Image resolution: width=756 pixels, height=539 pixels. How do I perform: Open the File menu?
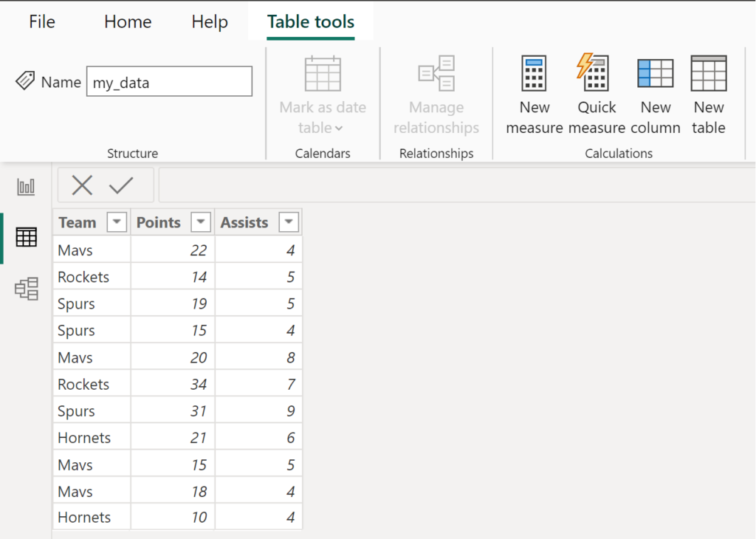[x=41, y=21]
